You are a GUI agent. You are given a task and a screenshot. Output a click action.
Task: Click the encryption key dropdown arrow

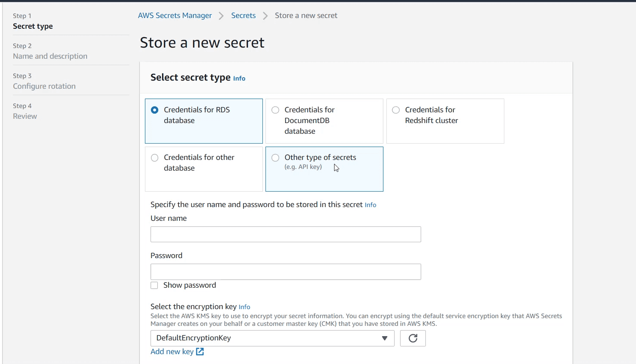coord(385,338)
